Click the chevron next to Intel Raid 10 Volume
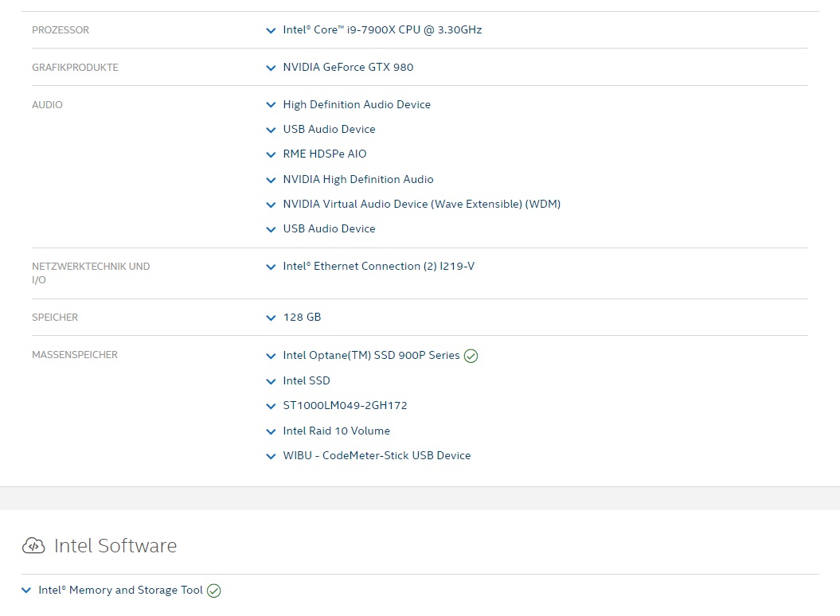The image size is (840, 616). coord(271,431)
